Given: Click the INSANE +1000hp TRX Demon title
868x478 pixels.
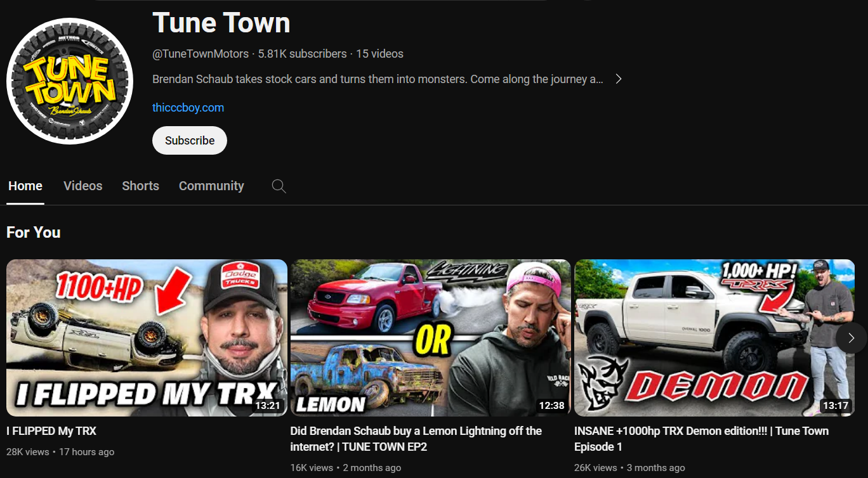Looking at the screenshot, I should (701, 439).
